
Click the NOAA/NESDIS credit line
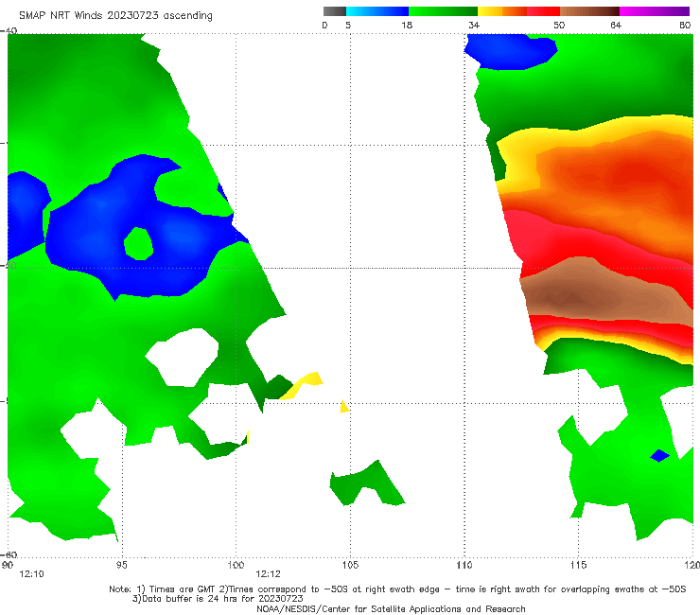point(391,609)
